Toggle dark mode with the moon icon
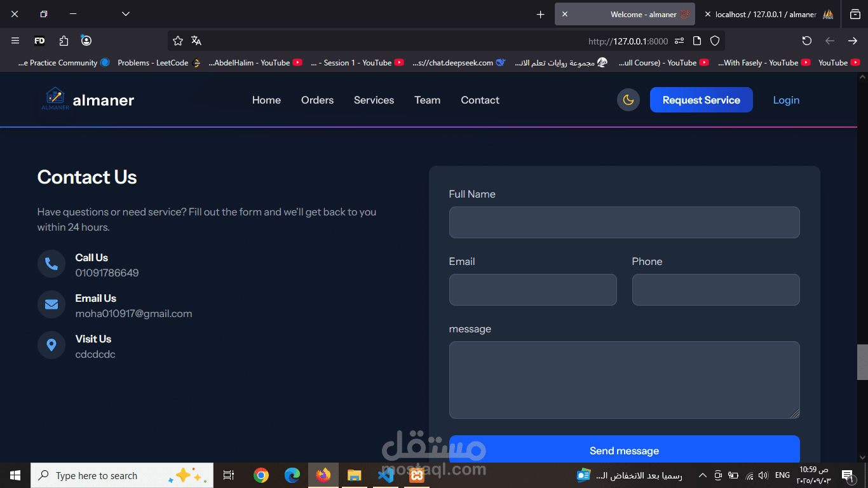This screenshot has height=488, width=868. [628, 100]
